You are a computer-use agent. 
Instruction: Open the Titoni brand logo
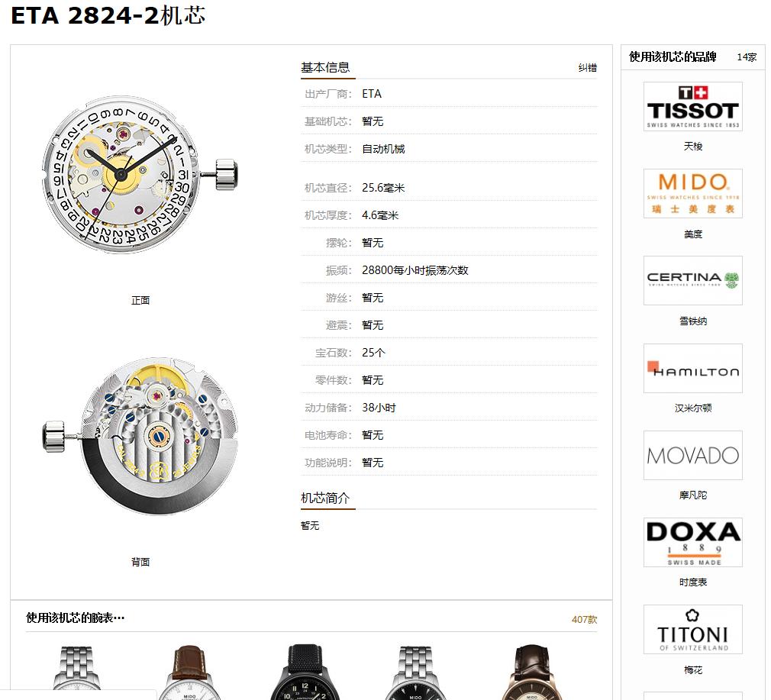(x=693, y=629)
